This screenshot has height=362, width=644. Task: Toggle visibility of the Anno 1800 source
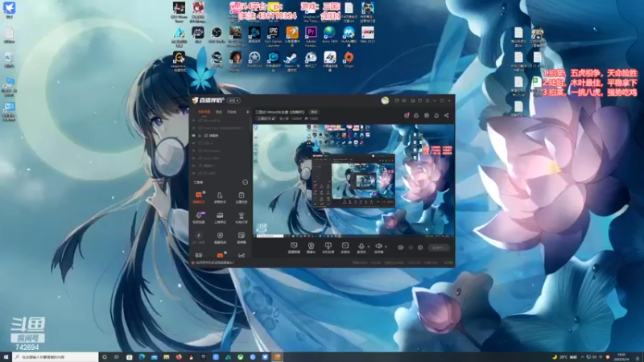coord(194,158)
